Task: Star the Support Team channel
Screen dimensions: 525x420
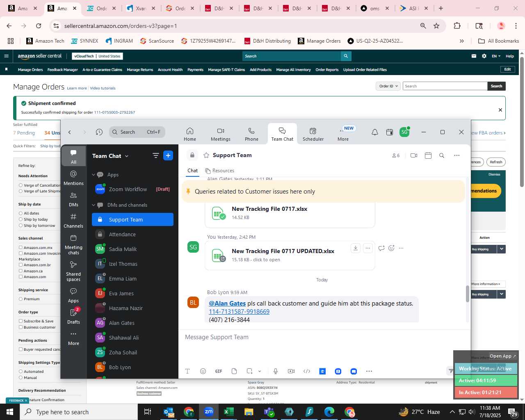Action: click(x=206, y=155)
